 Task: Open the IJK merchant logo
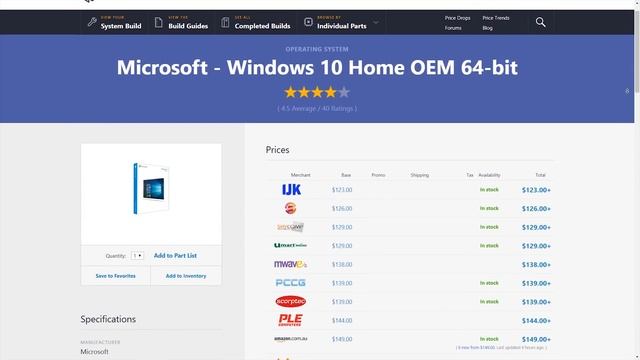tap(291, 190)
